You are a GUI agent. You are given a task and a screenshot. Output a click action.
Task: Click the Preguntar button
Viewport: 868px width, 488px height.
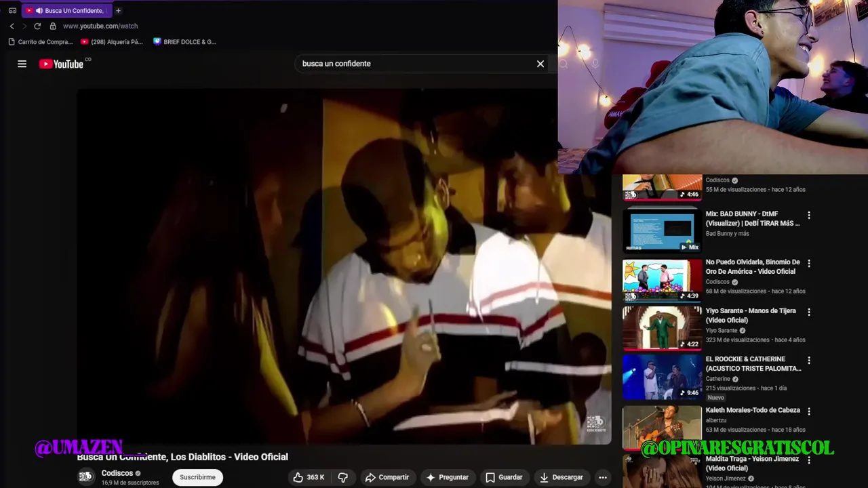pyautogui.click(x=447, y=477)
